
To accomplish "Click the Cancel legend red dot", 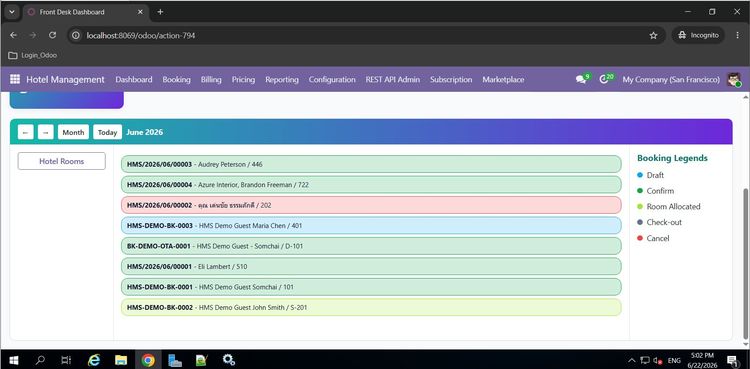I will click(x=640, y=238).
